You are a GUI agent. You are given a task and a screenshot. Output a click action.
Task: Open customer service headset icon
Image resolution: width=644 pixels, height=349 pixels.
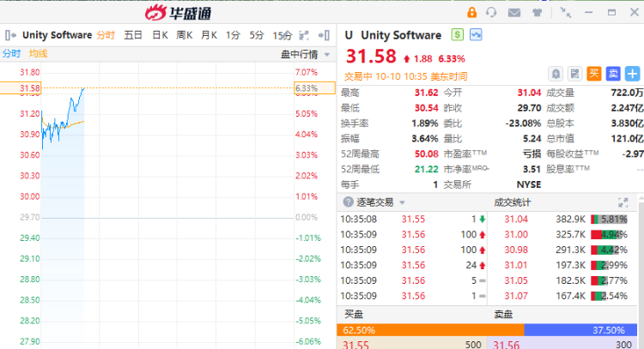(491, 12)
